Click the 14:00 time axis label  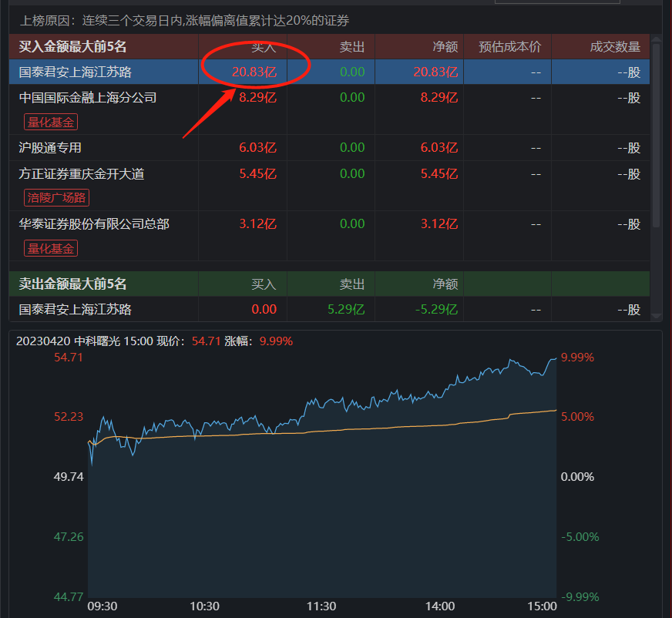click(440, 606)
